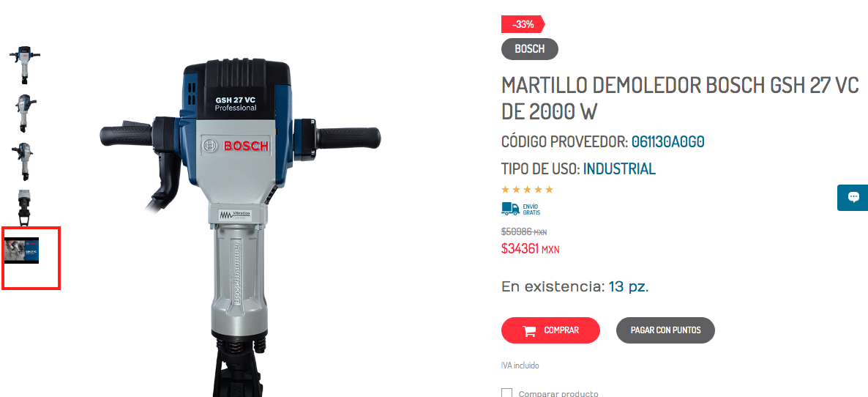
Task: Select the second angled hammer thumbnail
Action: coord(24,113)
